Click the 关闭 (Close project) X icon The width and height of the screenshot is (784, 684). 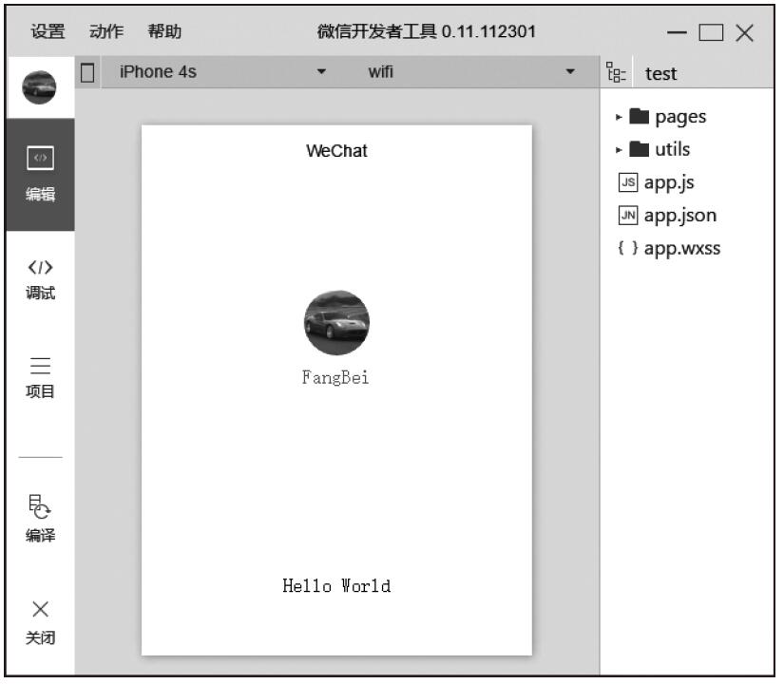point(39,609)
